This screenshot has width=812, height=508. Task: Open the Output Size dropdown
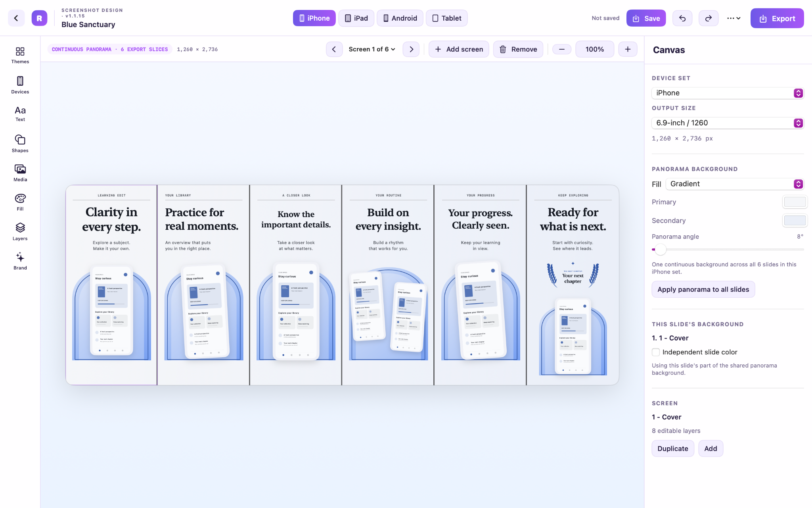coord(728,123)
